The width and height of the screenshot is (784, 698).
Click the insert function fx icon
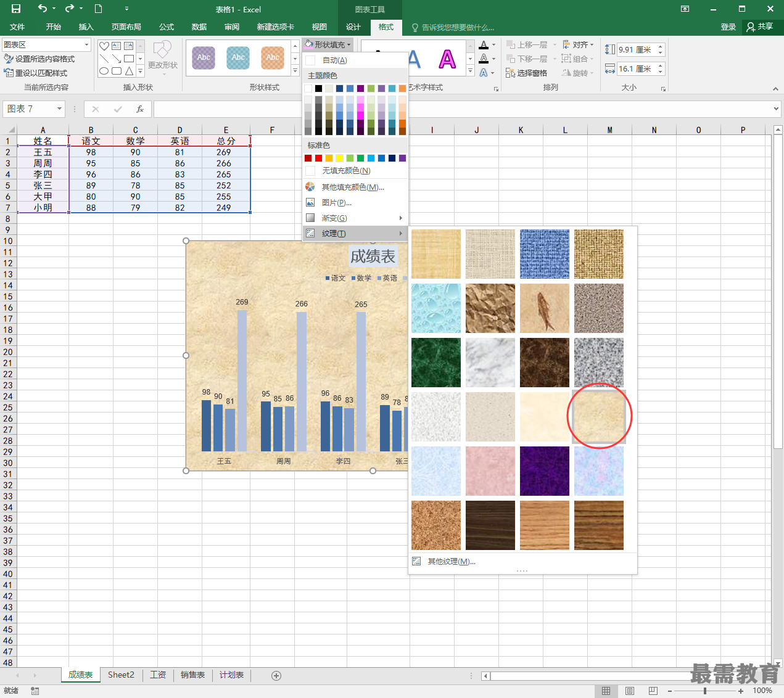point(140,109)
